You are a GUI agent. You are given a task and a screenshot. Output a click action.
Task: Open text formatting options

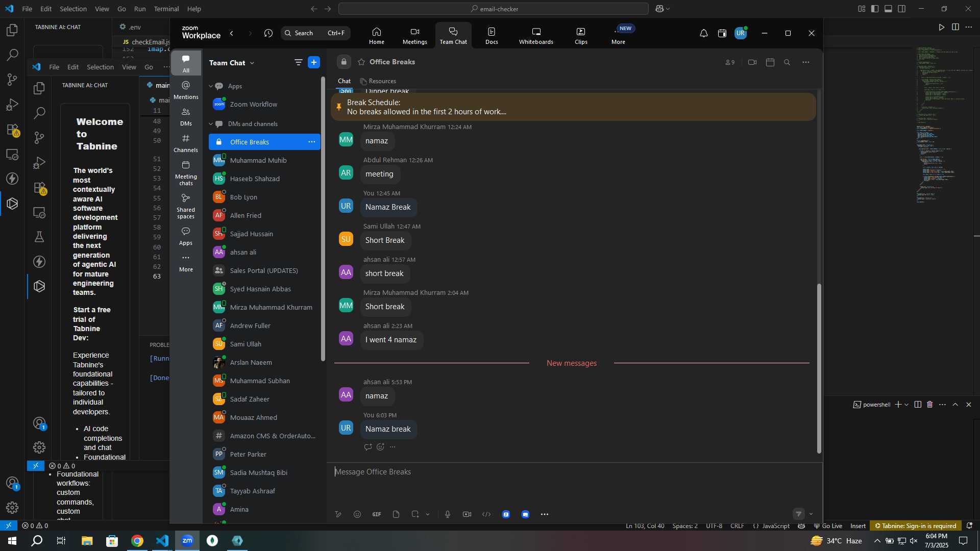pyautogui.click(x=338, y=514)
